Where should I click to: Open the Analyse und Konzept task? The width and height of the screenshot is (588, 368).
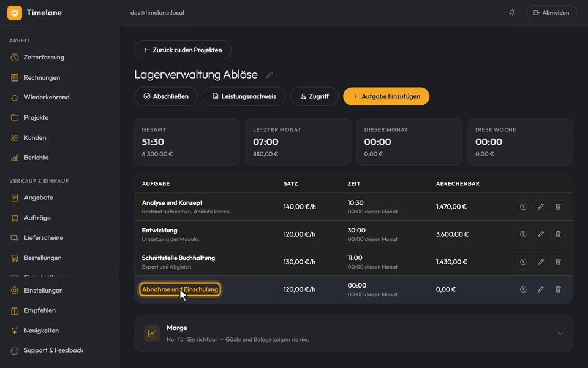(x=172, y=203)
